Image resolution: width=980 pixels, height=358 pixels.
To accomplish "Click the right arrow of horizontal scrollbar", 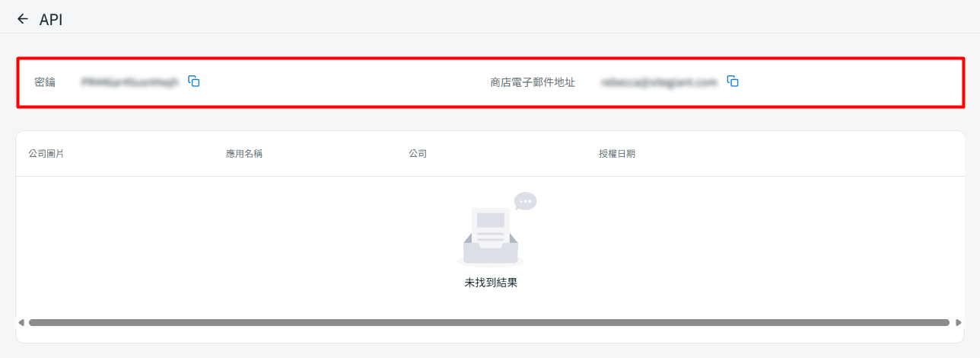I will click(x=958, y=323).
